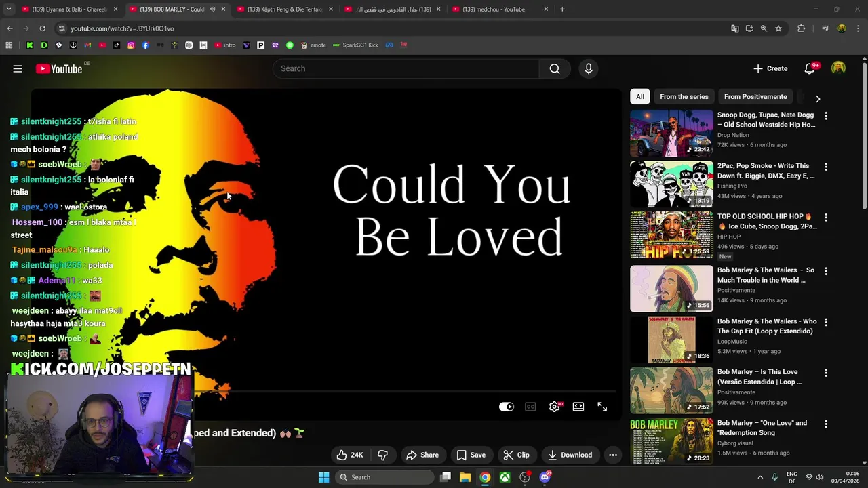Open Discord from the taskbar
The height and width of the screenshot is (488, 868).
545,477
